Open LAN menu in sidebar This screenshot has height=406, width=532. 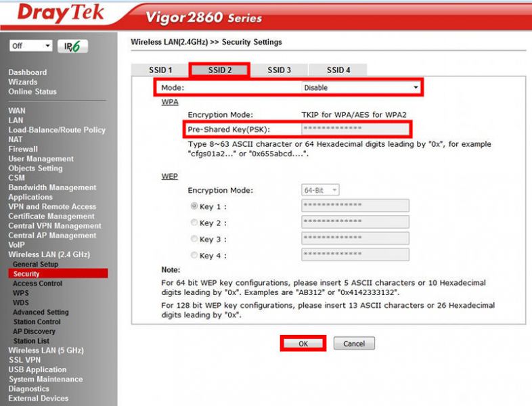click(16, 120)
